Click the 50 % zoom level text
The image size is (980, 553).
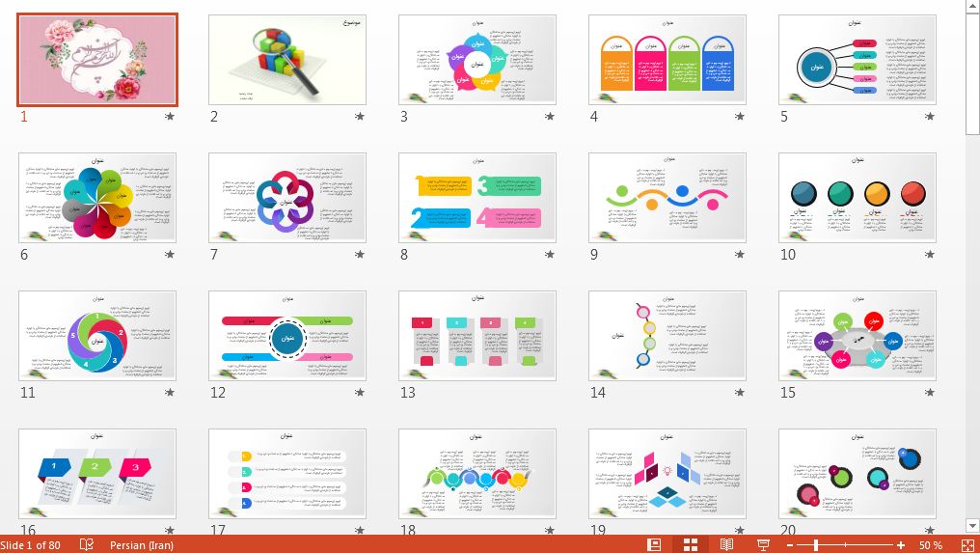(x=930, y=545)
